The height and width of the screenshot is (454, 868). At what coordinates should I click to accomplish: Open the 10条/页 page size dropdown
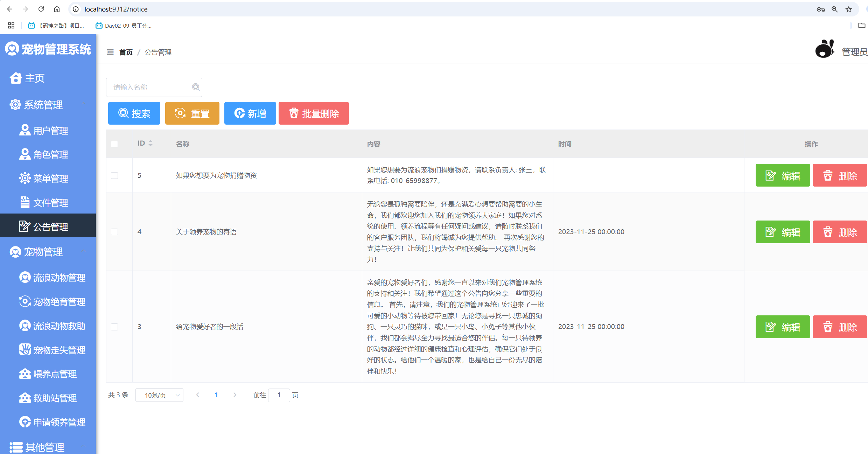tap(159, 395)
